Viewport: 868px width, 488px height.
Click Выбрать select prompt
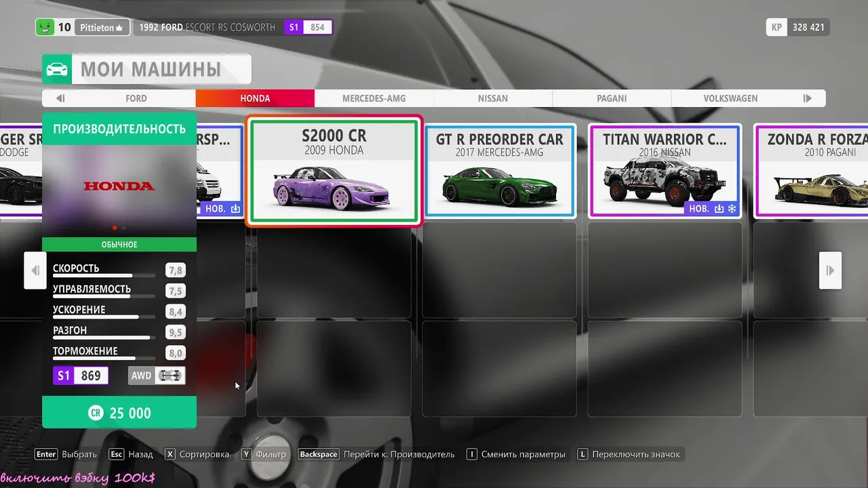tap(79, 454)
